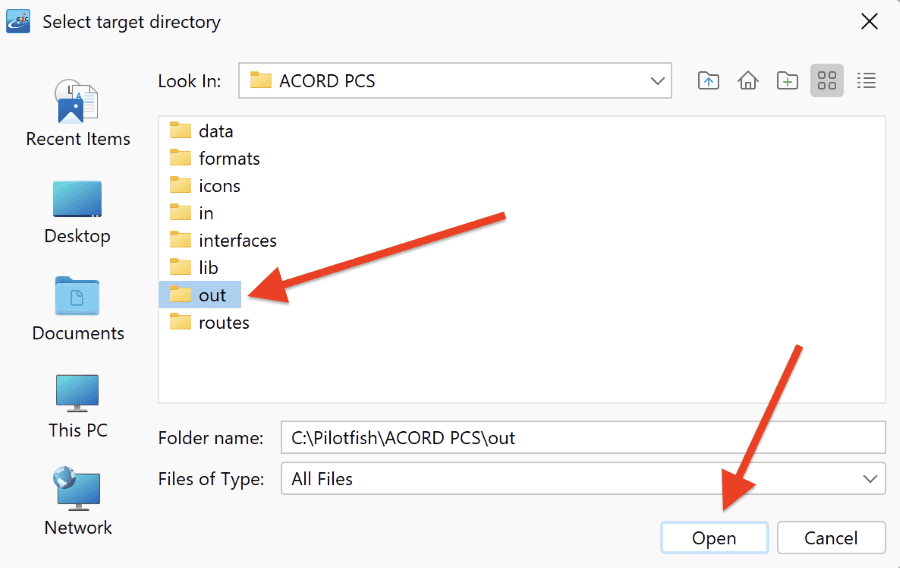Expand the Files of Type dropdown
900x568 pixels.
click(583, 478)
